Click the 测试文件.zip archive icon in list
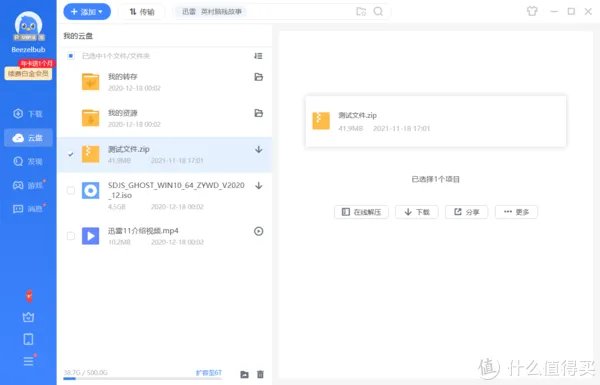600x385 pixels. tap(91, 154)
